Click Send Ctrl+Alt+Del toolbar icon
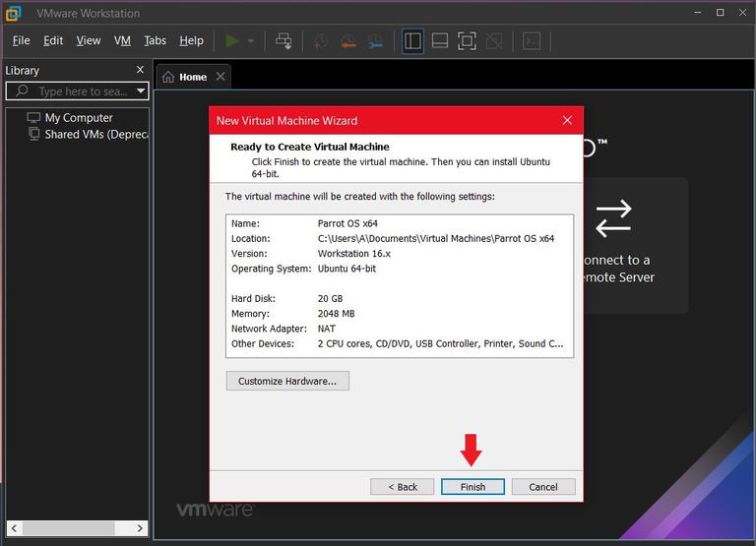 [283, 41]
